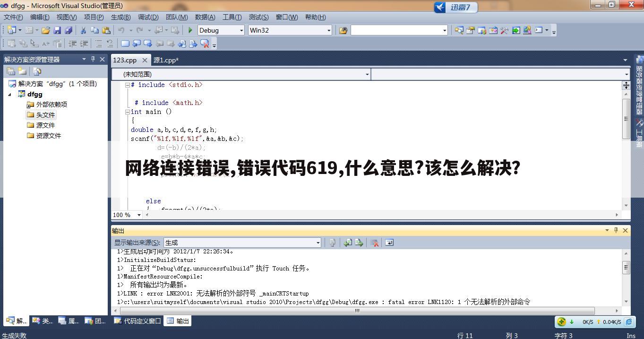Toggle auto-hide pin on Solution Explorer panel
Screen dimensions: 644x339
93,59
